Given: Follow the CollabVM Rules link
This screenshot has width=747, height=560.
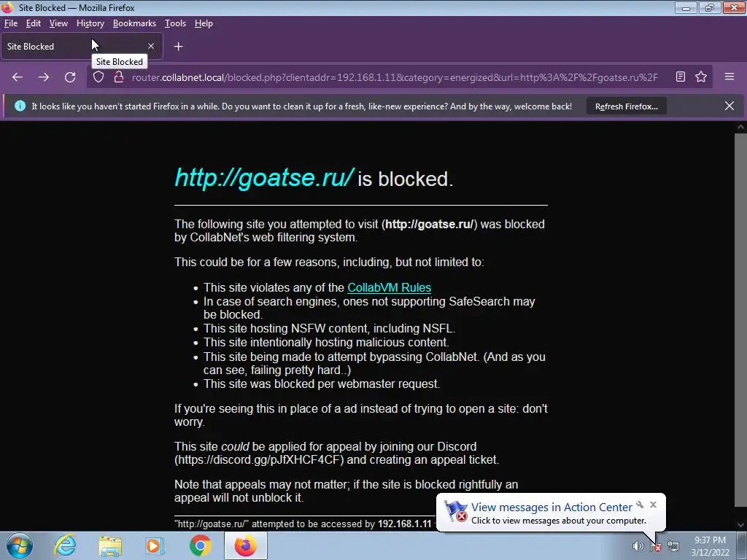Looking at the screenshot, I should (x=389, y=287).
